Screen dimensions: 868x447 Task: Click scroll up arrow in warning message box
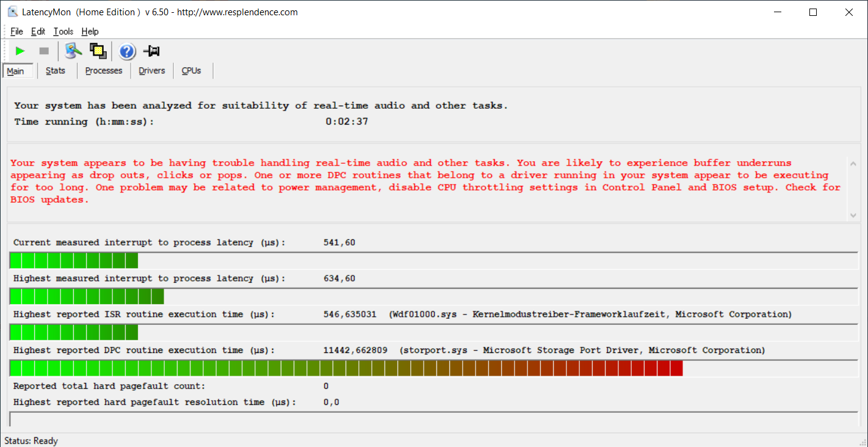click(853, 162)
